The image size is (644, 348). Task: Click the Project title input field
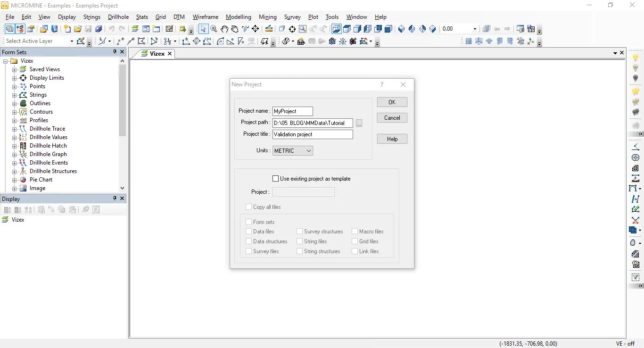click(313, 134)
